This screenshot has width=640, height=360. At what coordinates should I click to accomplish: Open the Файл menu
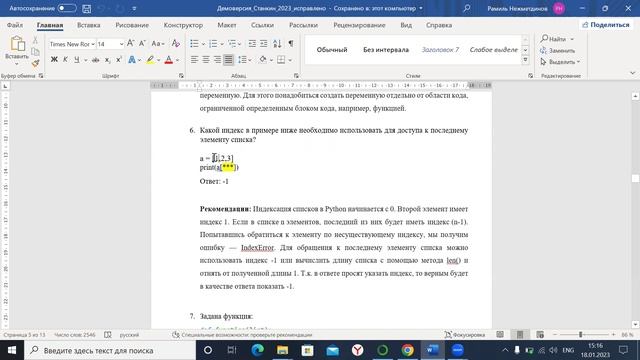tap(15, 25)
